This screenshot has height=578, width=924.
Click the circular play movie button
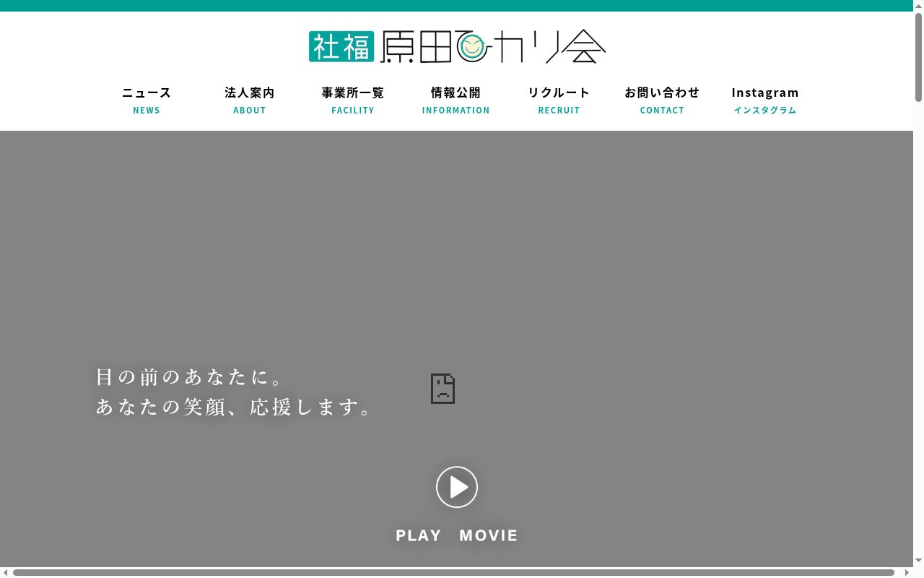coord(457,487)
